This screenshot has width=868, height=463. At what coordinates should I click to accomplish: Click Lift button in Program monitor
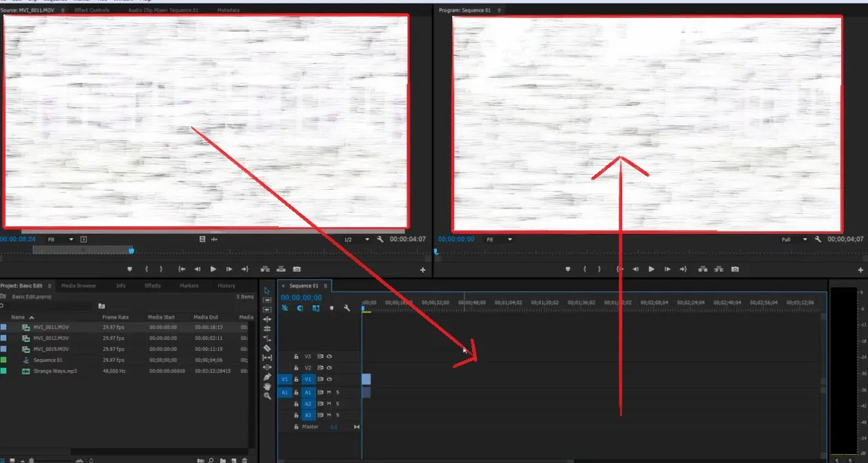point(703,269)
